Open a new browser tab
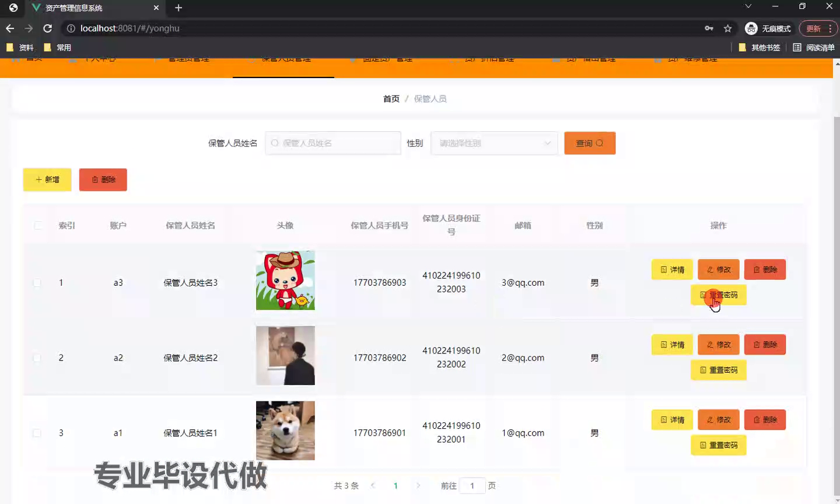Image resolution: width=840 pixels, height=504 pixels. pyautogui.click(x=178, y=8)
